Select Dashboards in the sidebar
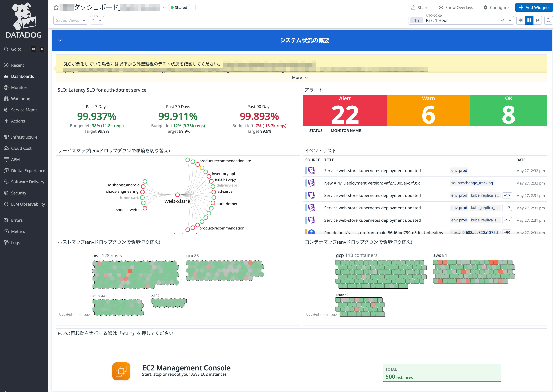The height and width of the screenshot is (392, 553). 22,76
